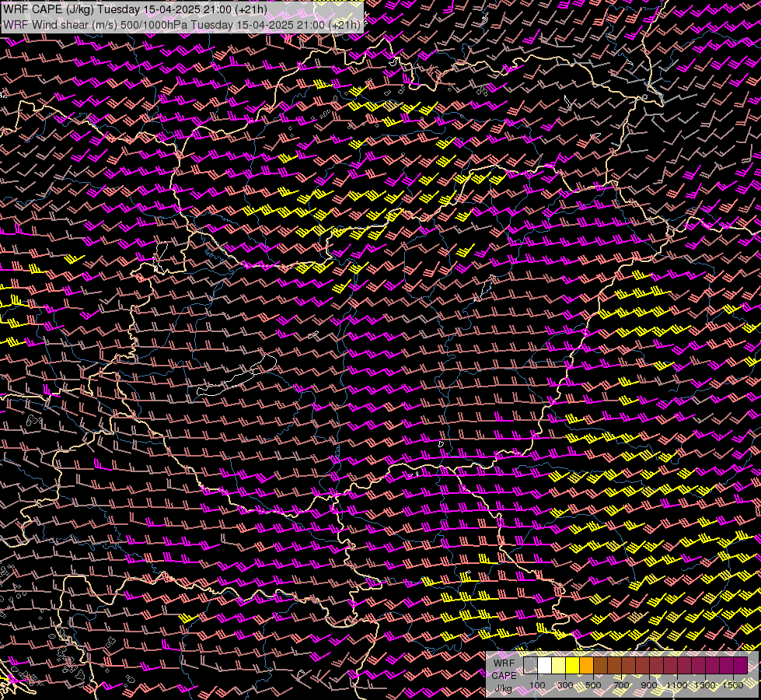Image resolution: width=761 pixels, height=700 pixels.
Task: Click the legend value 1100
Action: click(676, 685)
